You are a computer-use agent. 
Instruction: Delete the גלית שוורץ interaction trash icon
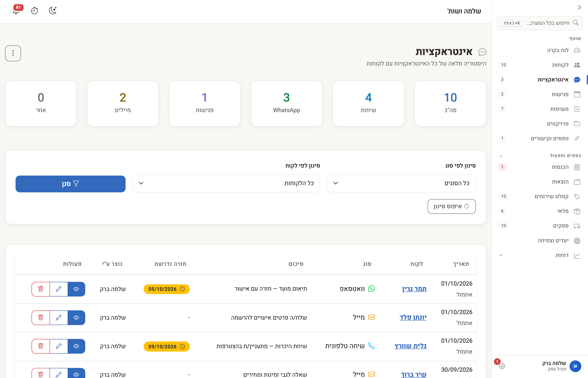41,346
